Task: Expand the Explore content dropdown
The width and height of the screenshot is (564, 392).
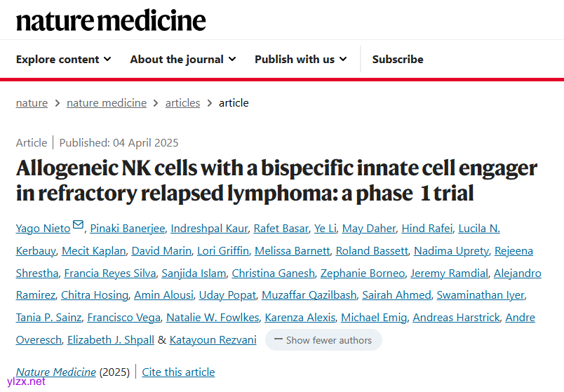Action: pyautogui.click(x=64, y=60)
